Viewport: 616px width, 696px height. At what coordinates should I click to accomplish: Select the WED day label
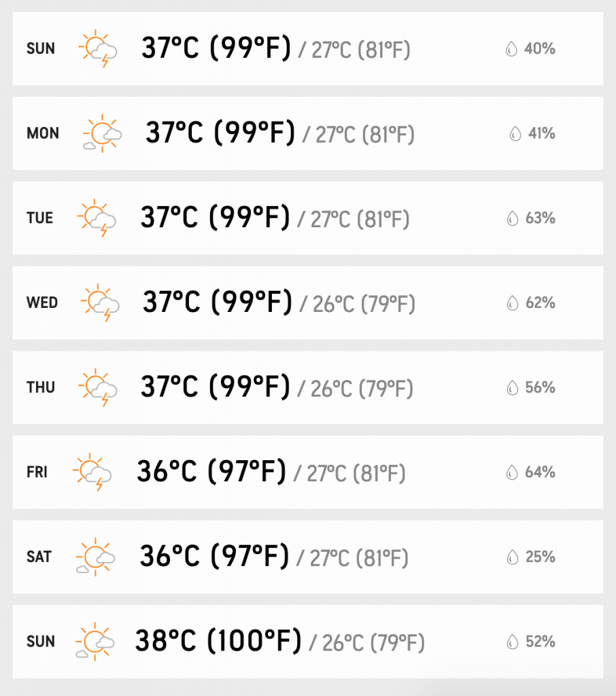(x=42, y=302)
